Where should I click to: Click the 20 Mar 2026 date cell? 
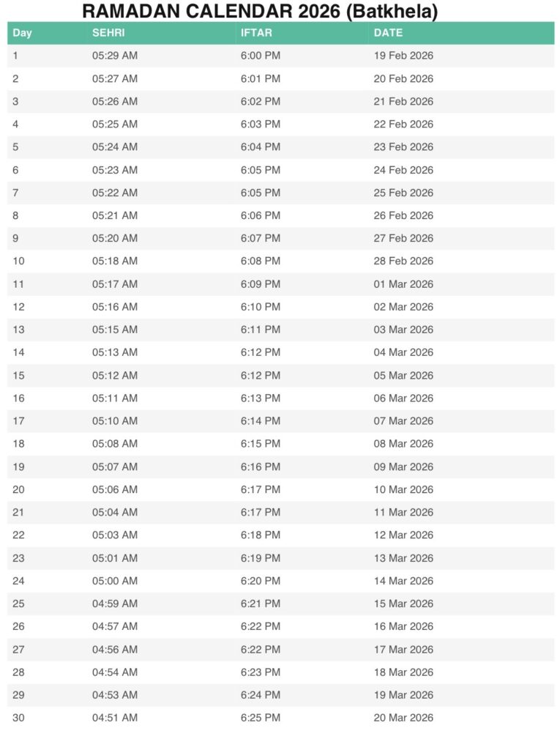coord(403,718)
